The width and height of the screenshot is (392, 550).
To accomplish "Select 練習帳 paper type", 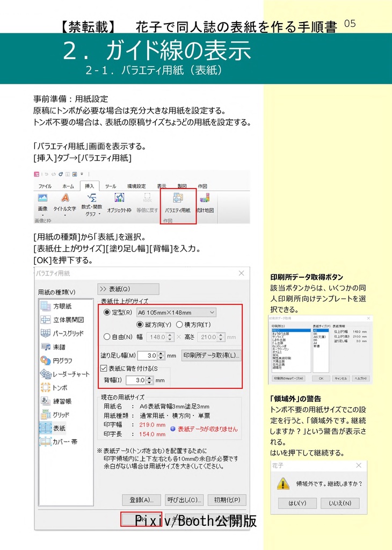I will pos(56,401).
